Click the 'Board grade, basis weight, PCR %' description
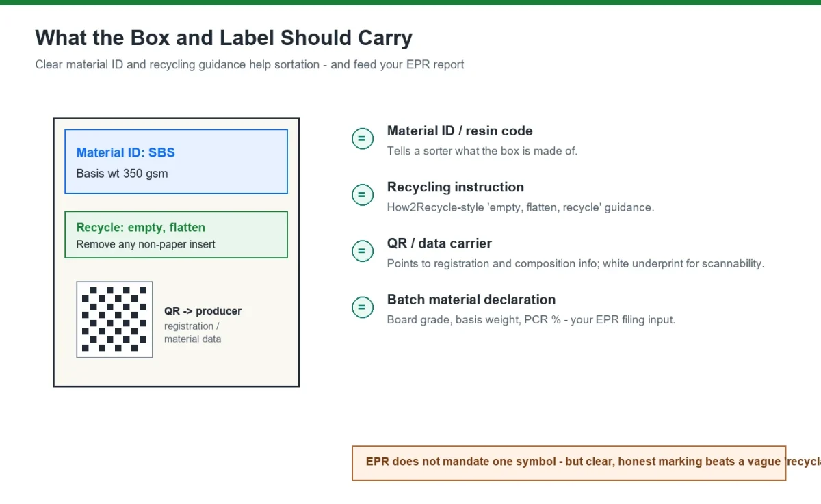The height and width of the screenshot is (504, 821). (531, 319)
